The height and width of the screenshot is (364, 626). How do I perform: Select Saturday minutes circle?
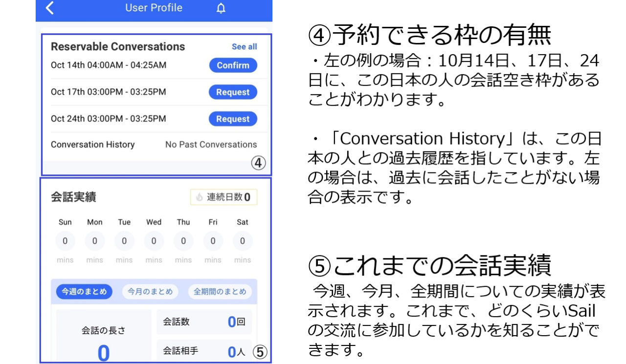[x=243, y=241]
